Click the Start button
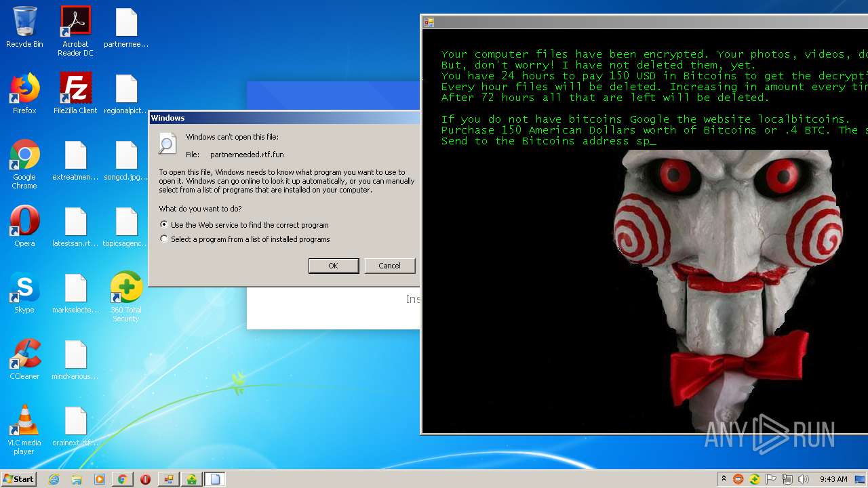This screenshot has height=488, width=868. 19,479
